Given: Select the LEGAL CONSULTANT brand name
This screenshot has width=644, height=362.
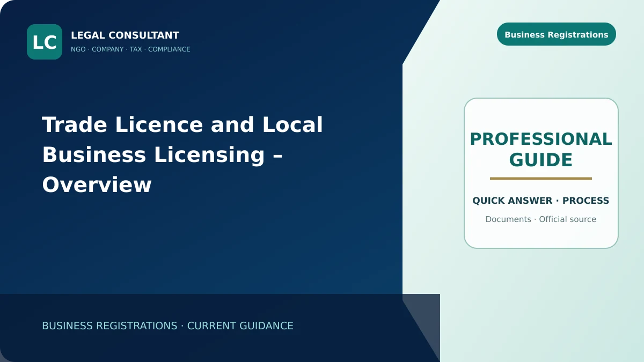Looking at the screenshot, I should tap(125, 35).
